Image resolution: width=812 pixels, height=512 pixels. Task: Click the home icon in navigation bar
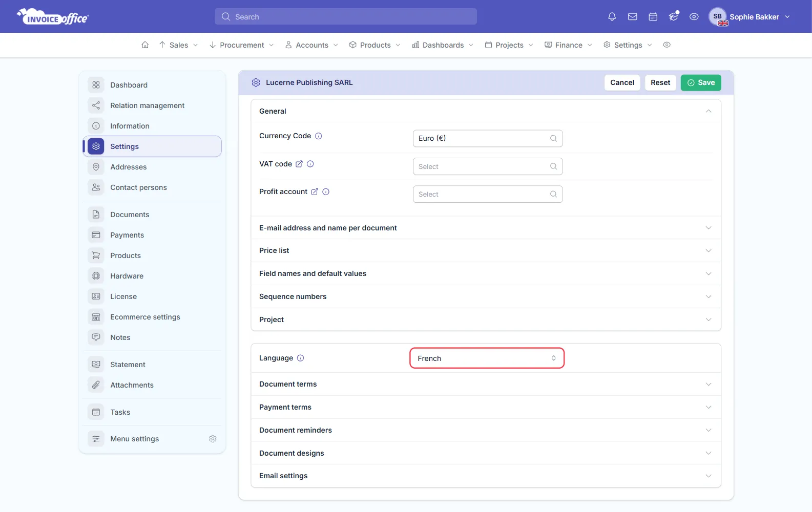[x=145, y=45]
